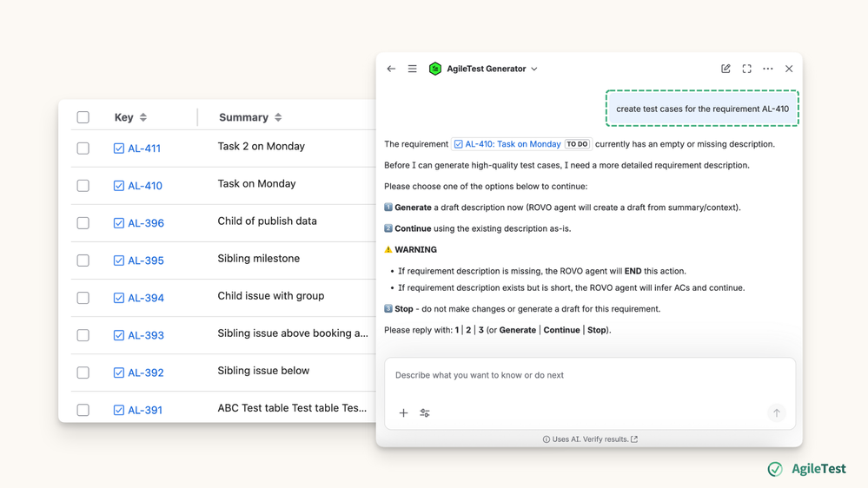Screen dimensions: 868x488
Task: Toggle the select-all checkbox in table header
Action: (x=83, y=117)
